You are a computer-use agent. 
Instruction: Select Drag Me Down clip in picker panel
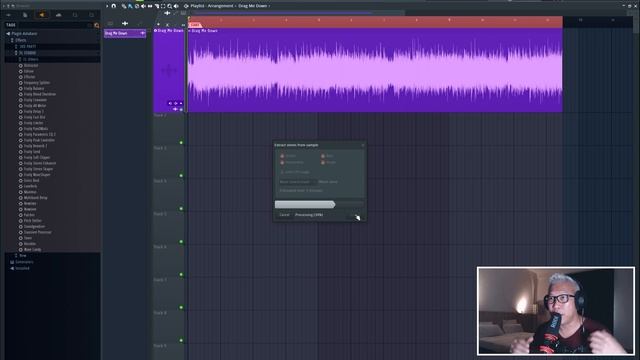pos(125,33)
